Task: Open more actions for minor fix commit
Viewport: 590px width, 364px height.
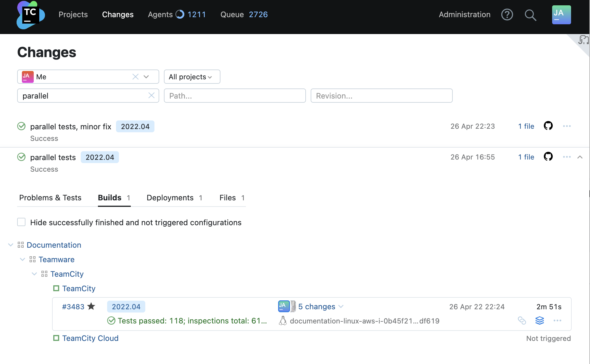Action: tap(567, 126)
